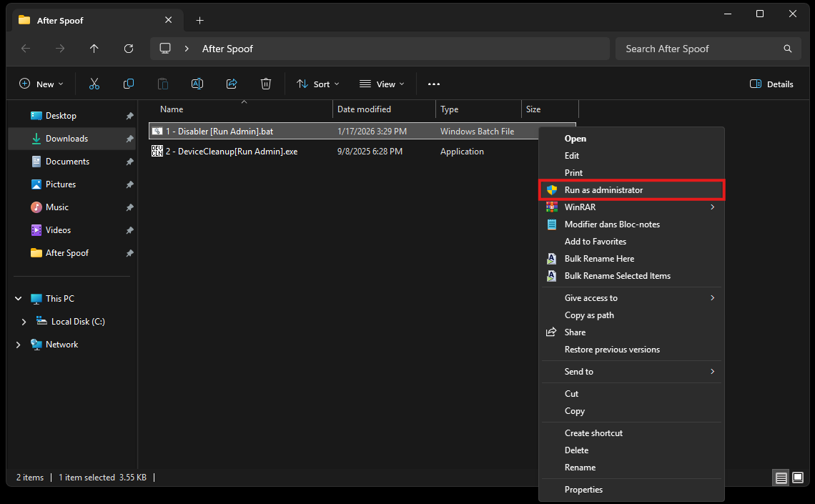Screen dimensions: 815x504
Task: Open the New item button
Action: pyautogui.click(x=41, y=84)
